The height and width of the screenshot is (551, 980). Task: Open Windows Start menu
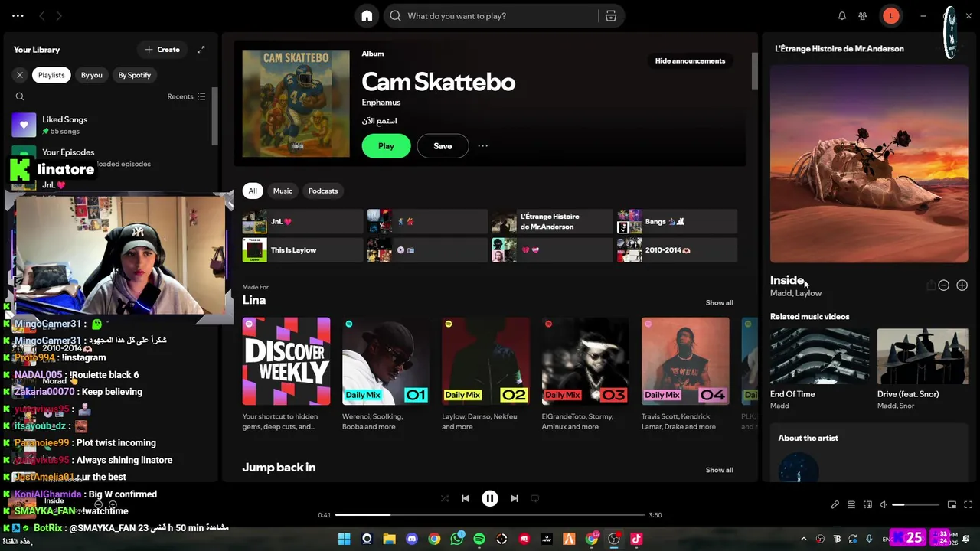pos(345,539)
